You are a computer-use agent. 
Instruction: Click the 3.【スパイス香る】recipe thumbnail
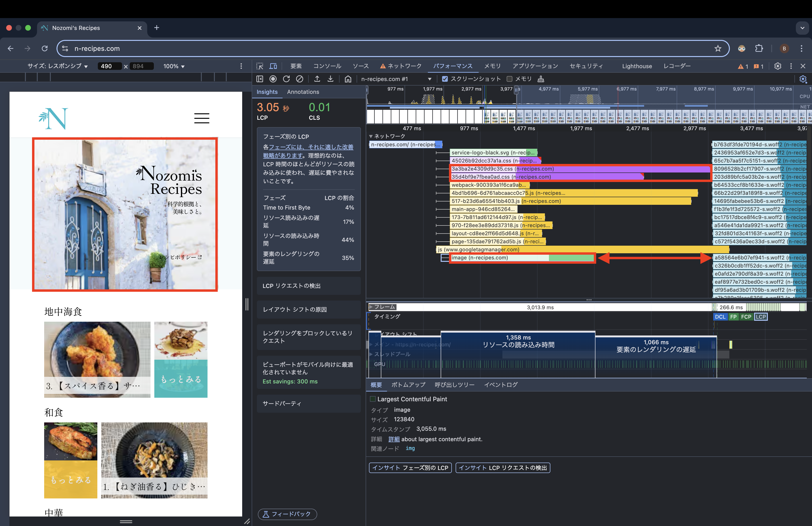point(97,359)
